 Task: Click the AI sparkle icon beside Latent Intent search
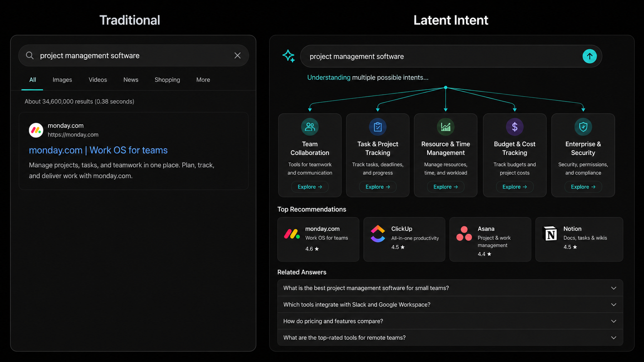(x=288, y=56)
